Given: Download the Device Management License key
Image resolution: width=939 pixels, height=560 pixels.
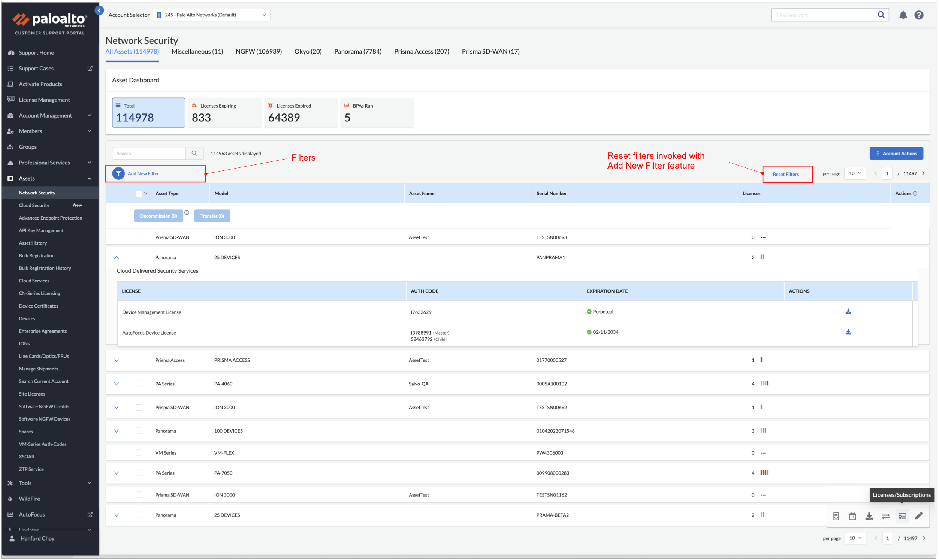Looking at the screenshot, I should (x=848, y=311).
